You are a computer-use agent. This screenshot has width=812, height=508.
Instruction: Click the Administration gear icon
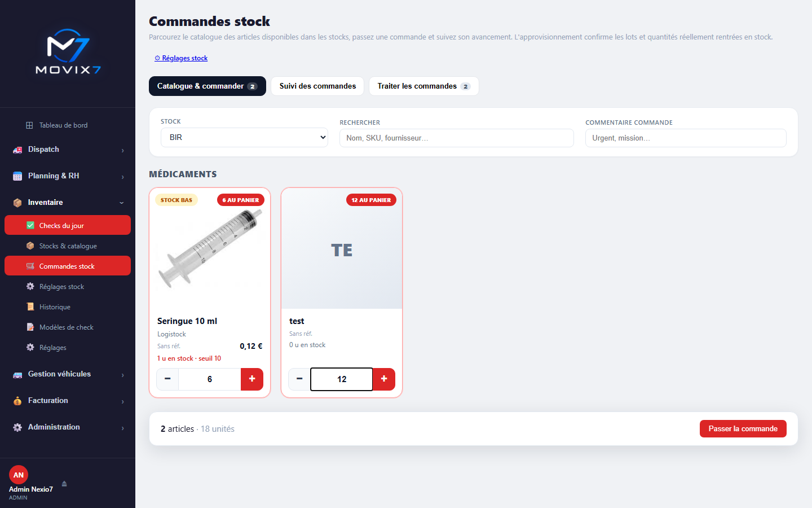tap(17, 427)
